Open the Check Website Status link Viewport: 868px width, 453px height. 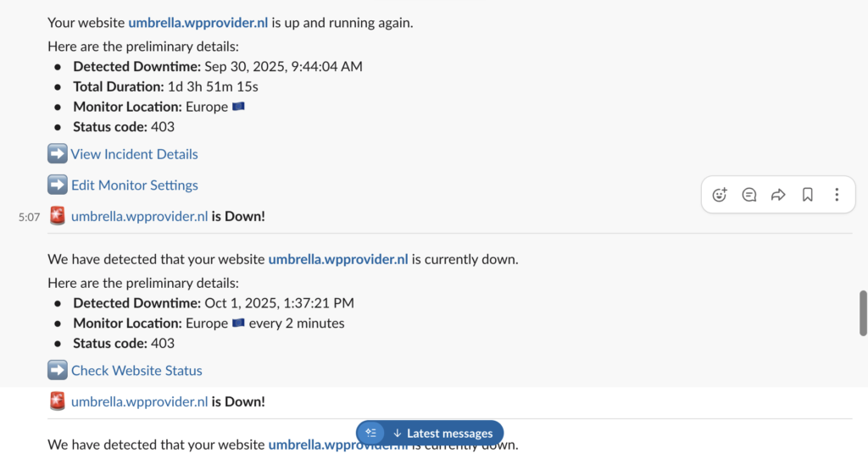tap(136, 370)
